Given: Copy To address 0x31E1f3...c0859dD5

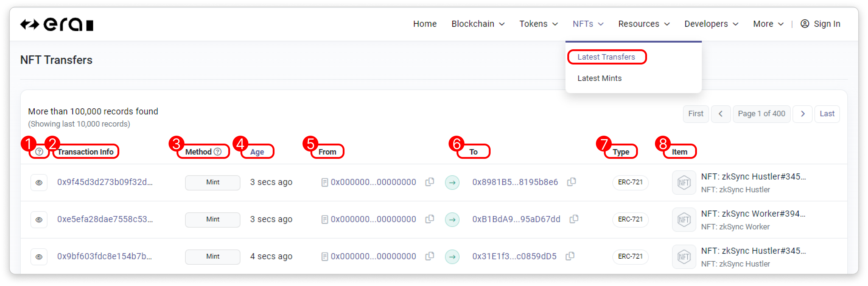Looking at the screenshot, I should (570, 256).
